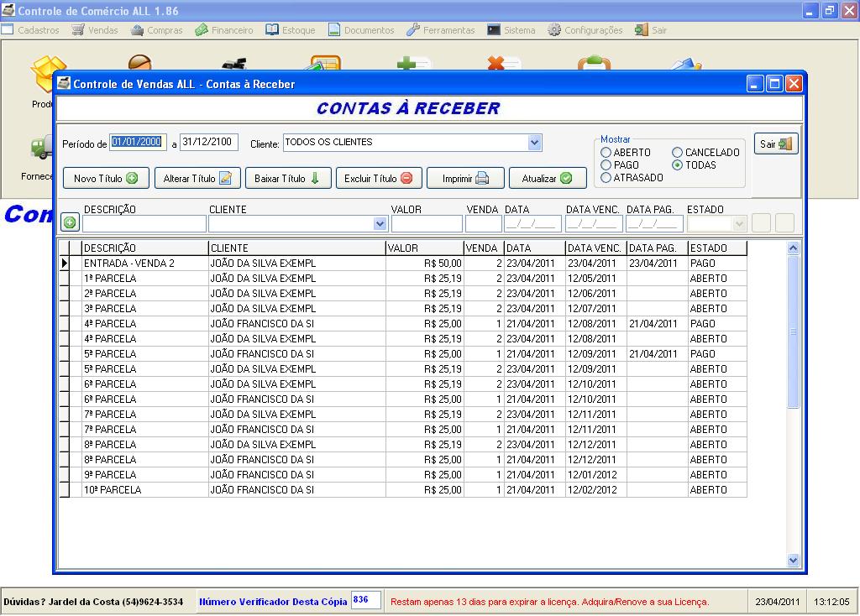Click the Imprimir printer button
The height and width of the screenshot is (616, 860).
(465, 178)
